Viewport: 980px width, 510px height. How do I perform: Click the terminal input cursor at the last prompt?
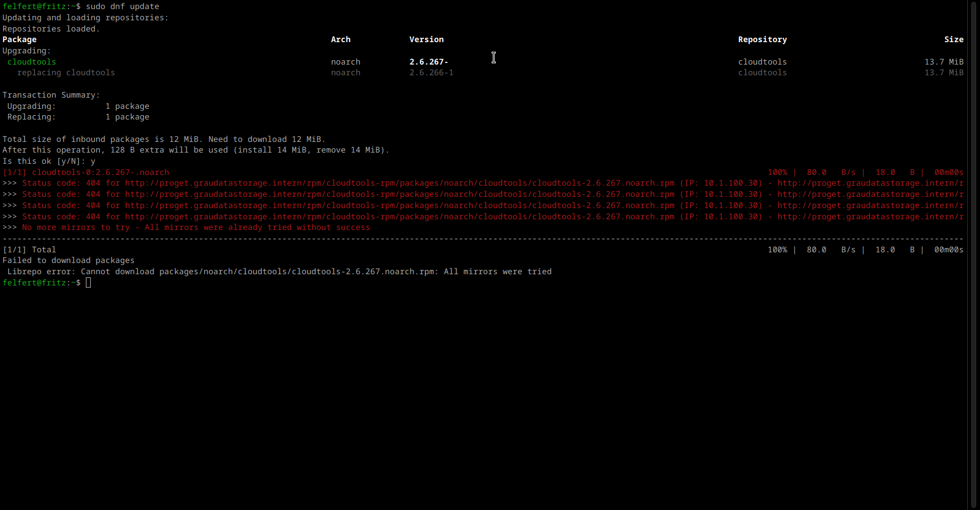pyautogui.click(x=89, y=283)
